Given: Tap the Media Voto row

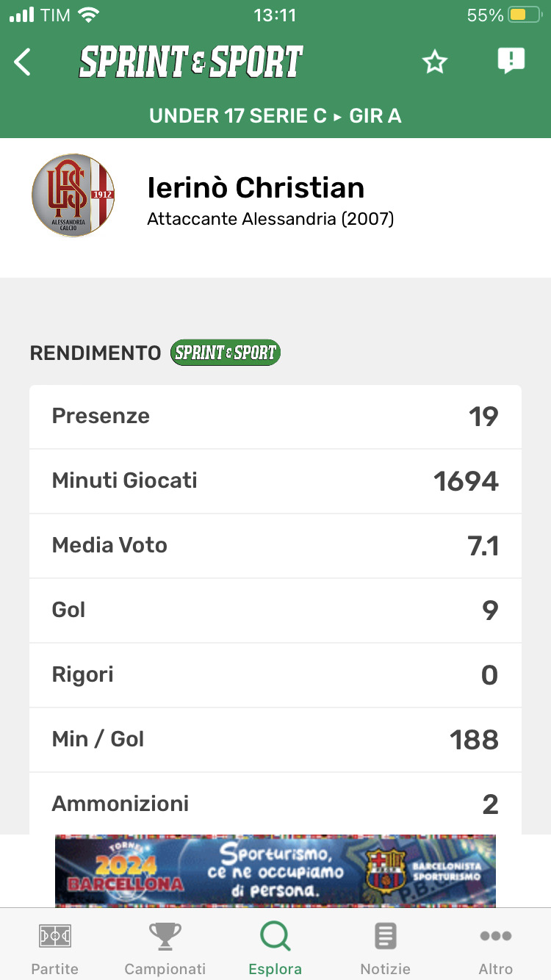Looking at the screenshot, I should tap(275, 546).
